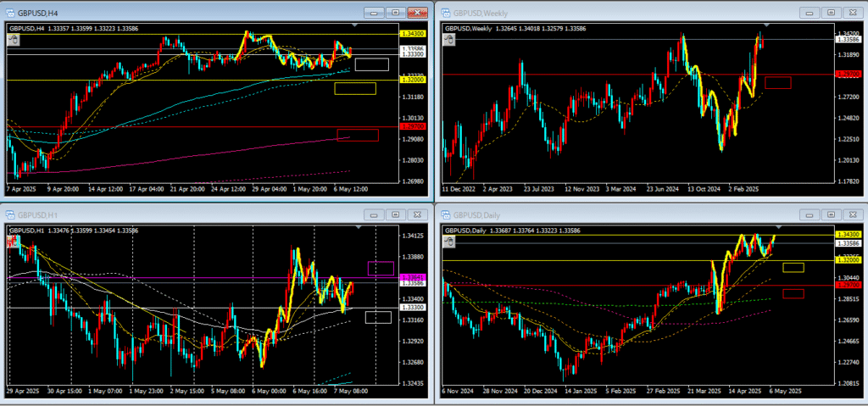The image size is (868, 406).
Task: Click the yellow 1.34300 price label in H4 chart
Action: (x=413, y=35)
